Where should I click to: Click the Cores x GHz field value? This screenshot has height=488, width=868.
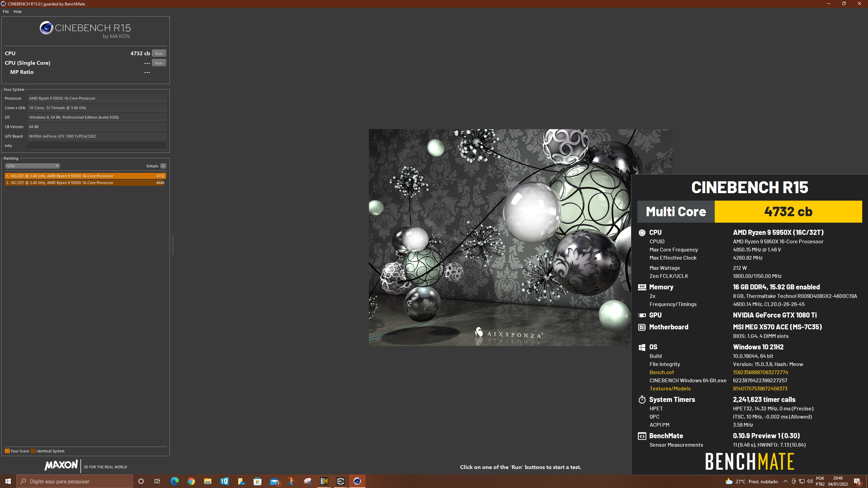tap(97, 108)
